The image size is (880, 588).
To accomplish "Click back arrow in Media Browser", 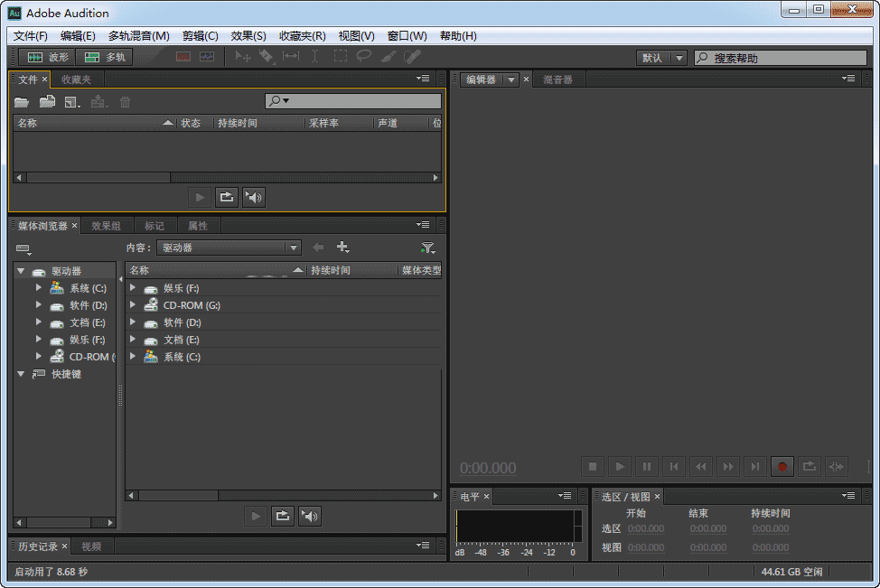I will click(x=318, y=247).
